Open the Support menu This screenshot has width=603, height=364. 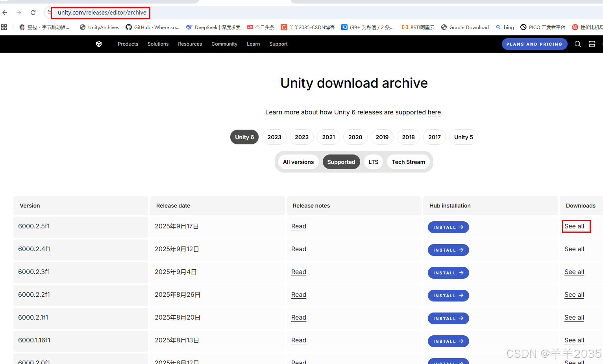278,44
